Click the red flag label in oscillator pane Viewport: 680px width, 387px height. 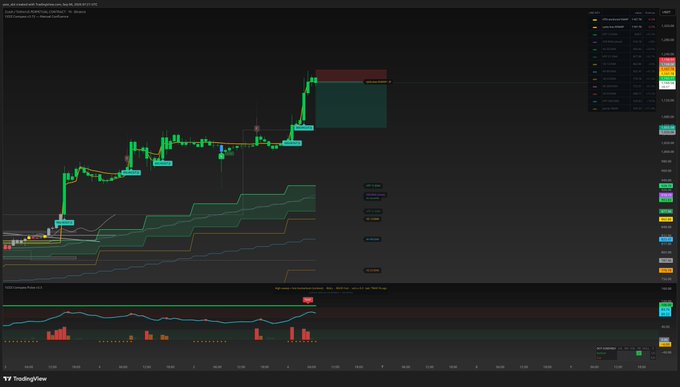click(307, 300)
